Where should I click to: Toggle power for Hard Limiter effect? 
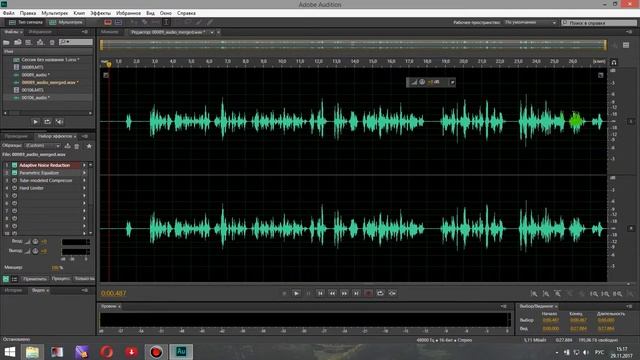point(14,188)
